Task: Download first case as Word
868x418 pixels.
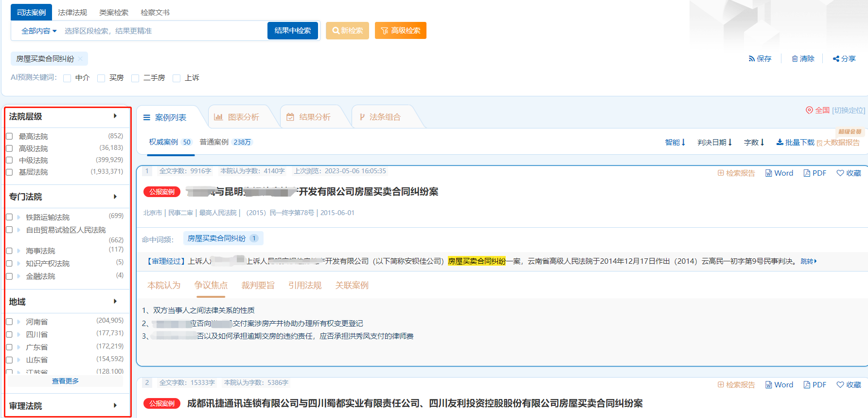Action: click(779, 173)
